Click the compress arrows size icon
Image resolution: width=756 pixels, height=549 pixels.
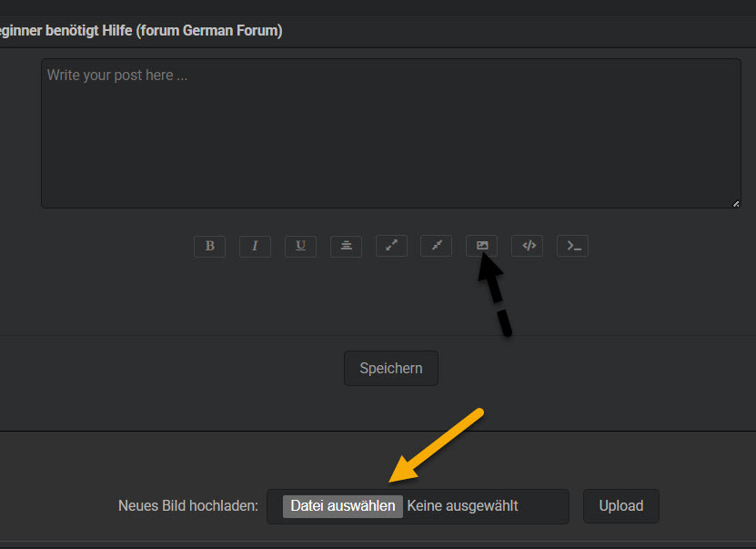(436, 246)
